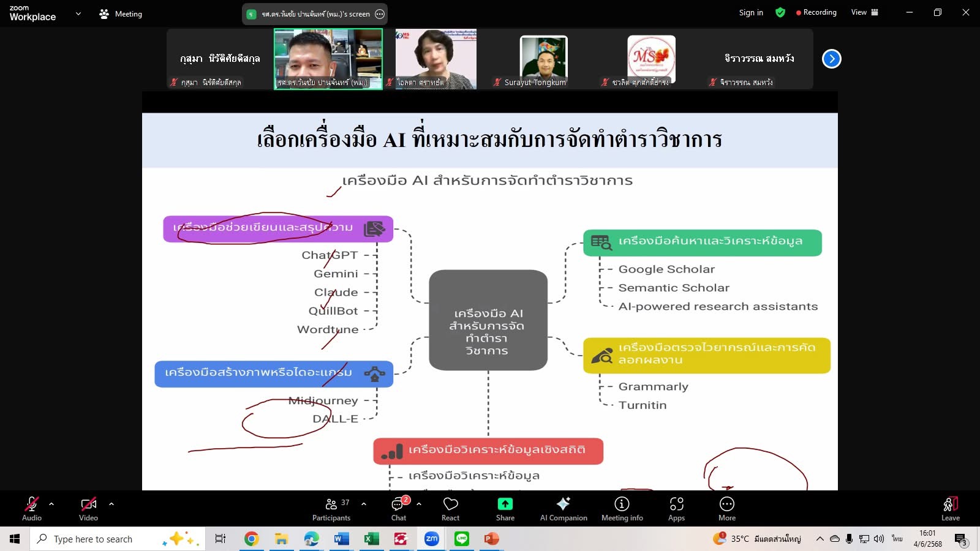This screenshot has width=980, height=551.
Task: Turn on camera with Video button
Action: point(88,508)
